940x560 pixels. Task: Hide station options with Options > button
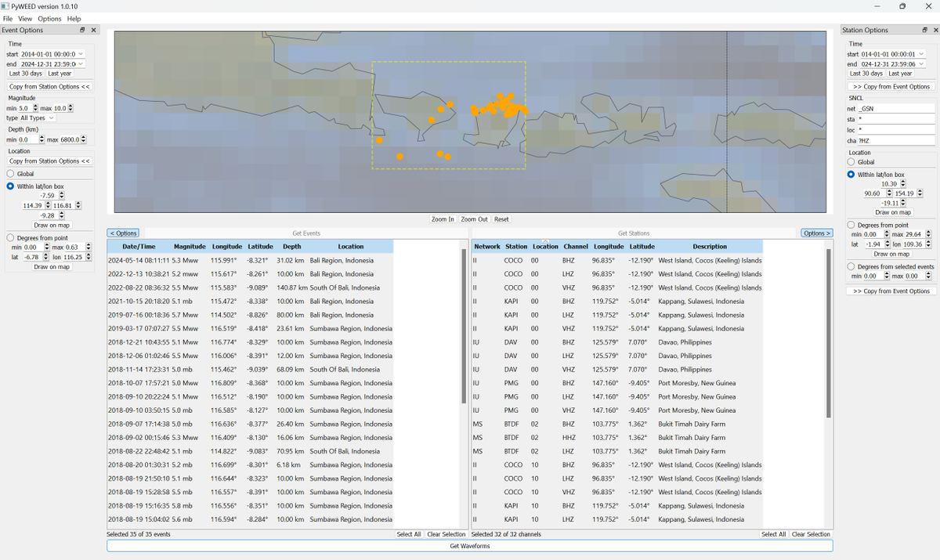pyautogui.click(x=816, y=233)
